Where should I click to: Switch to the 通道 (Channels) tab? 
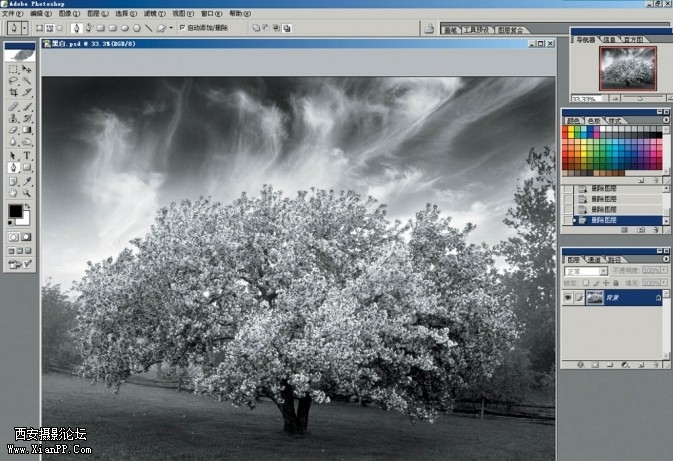click(595, 259)
